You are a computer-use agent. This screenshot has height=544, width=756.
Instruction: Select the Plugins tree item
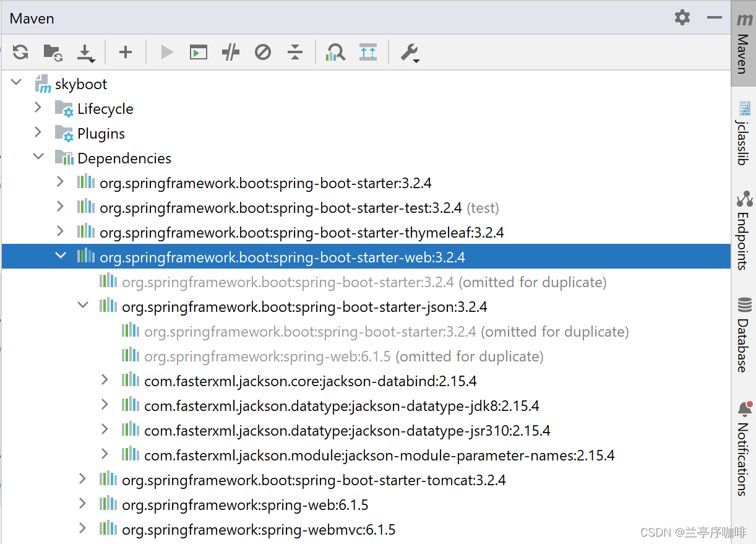(x=366, y=133)
